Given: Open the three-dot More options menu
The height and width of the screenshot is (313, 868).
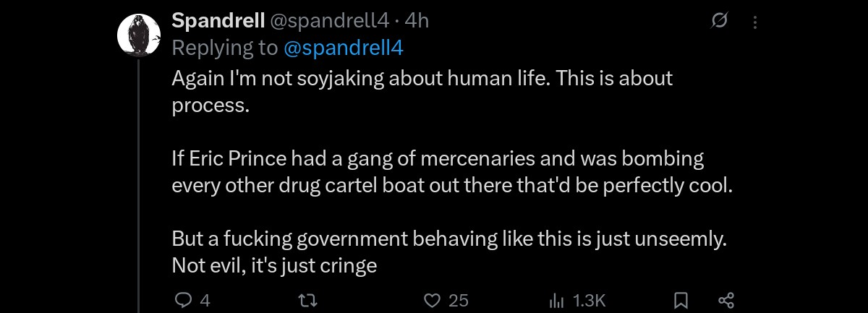Looking at the screenshot, I should [755, 22].
